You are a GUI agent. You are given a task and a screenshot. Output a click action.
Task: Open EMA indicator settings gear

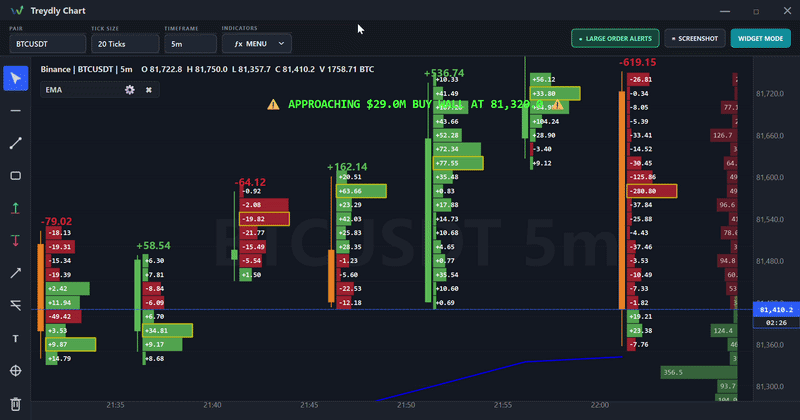pyautogui.click(x=130, y=90)
